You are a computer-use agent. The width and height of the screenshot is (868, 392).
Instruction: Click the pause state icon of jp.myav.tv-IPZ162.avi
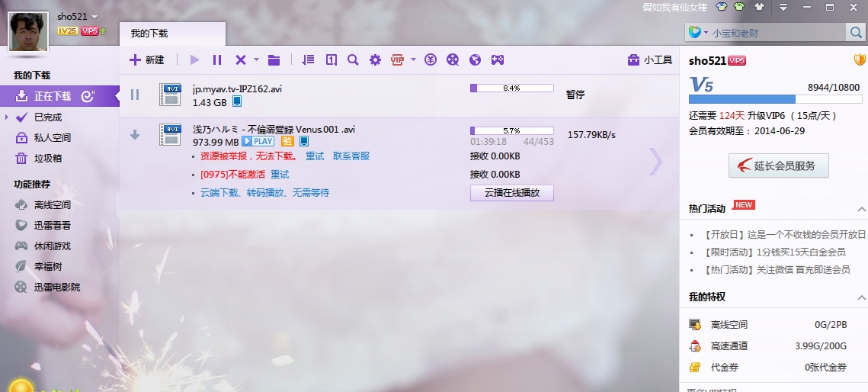coord(135,95)
